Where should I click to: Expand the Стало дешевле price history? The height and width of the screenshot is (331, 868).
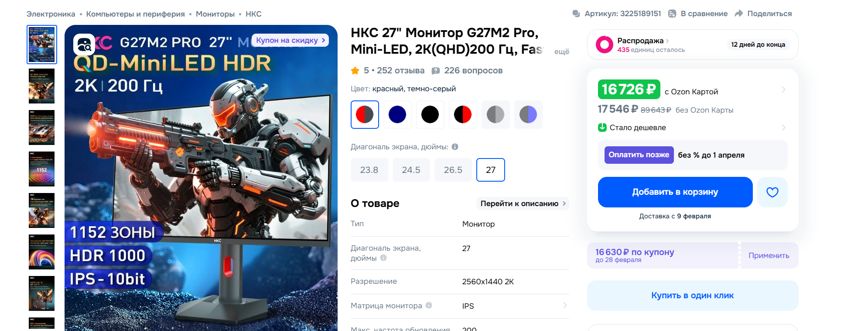pyautogui.click(x=783, y=128)
